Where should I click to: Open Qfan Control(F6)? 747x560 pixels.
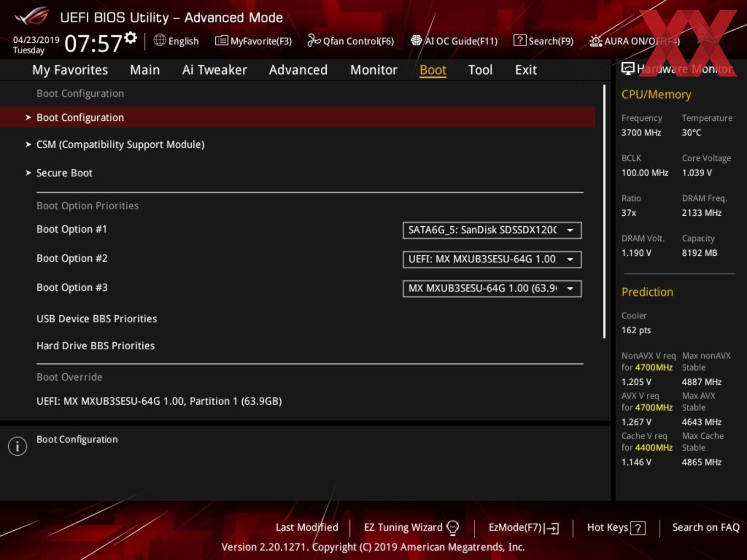pyautogui.click(x=359, y=41)
